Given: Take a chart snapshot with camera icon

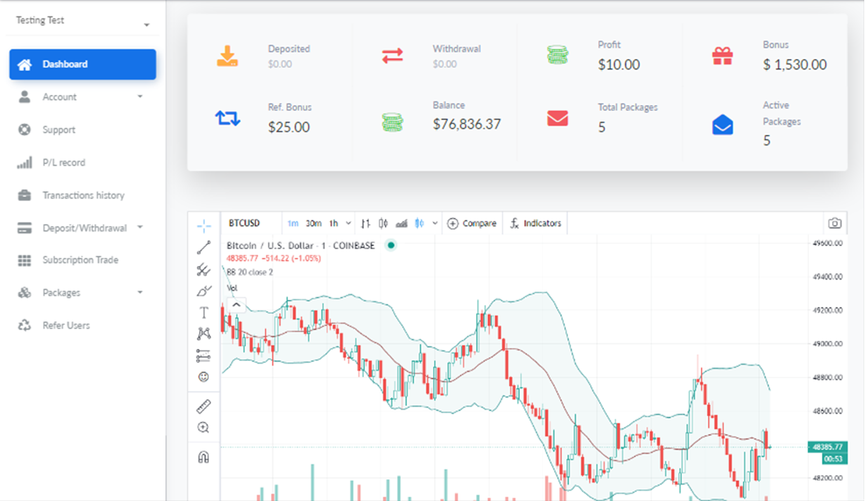Looking at the screenshot, I should pyautogui.click(x=834, y=223).
